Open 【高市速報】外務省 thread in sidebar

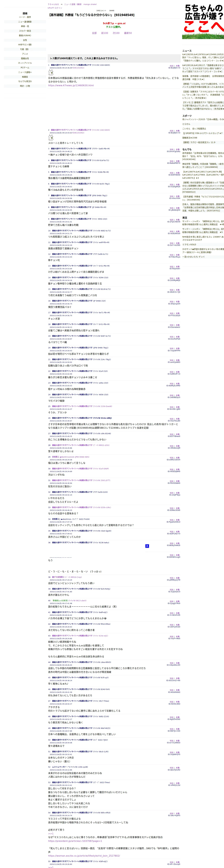point(203,198)
